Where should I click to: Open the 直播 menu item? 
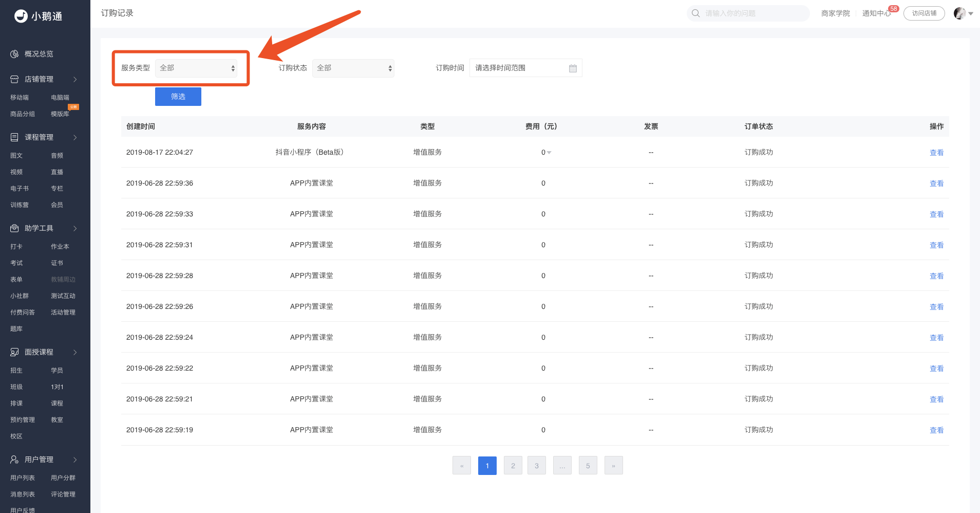57,172
